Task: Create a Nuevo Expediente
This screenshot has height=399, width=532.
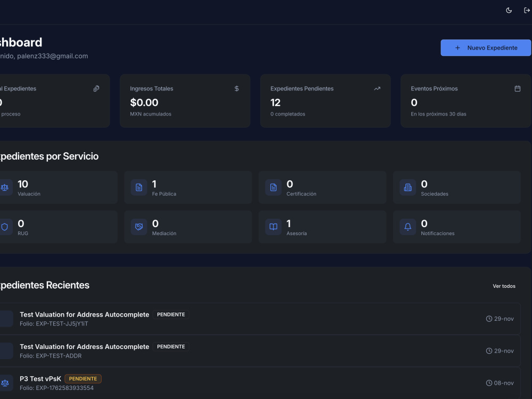Action: click(486, 48)
